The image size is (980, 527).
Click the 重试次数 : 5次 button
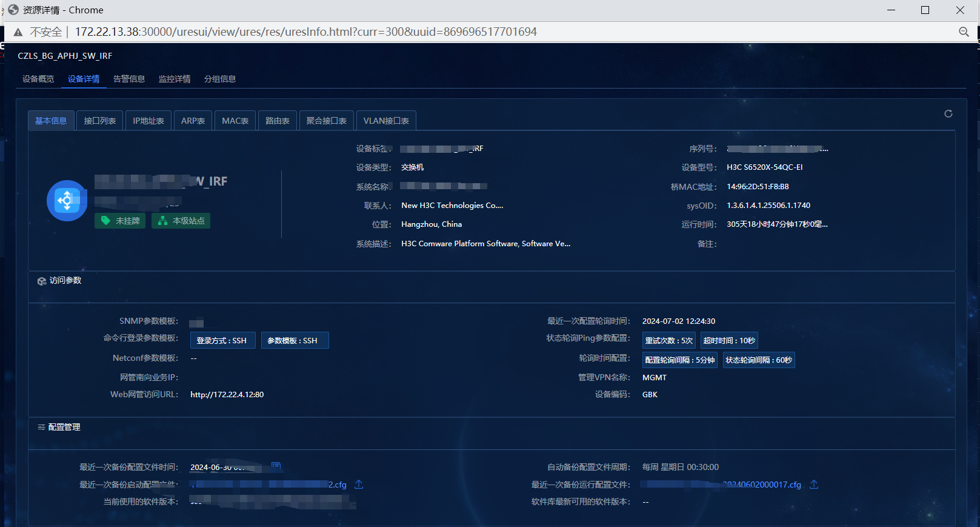[668, 340]
